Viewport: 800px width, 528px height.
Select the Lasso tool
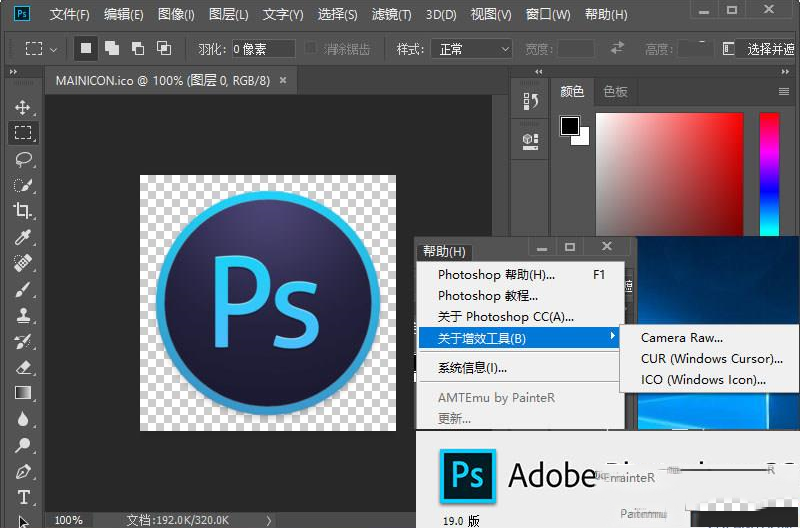[22, 160]
